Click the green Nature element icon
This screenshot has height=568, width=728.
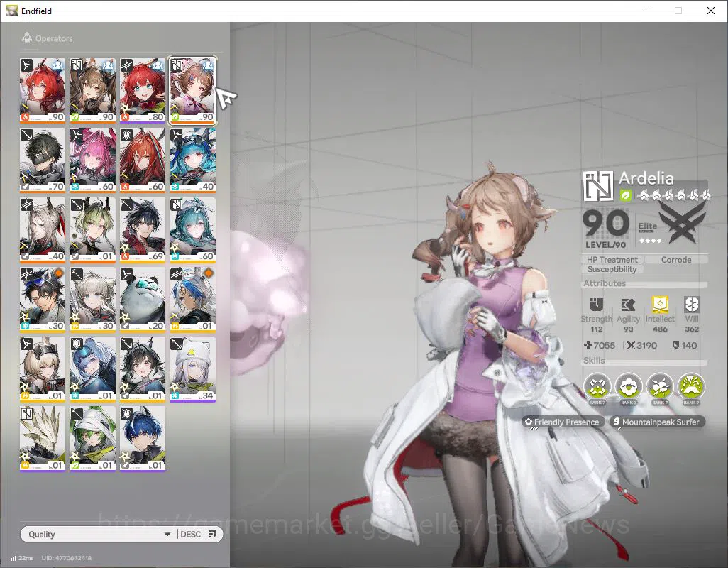pyautogui.click(x=625, y=195)
